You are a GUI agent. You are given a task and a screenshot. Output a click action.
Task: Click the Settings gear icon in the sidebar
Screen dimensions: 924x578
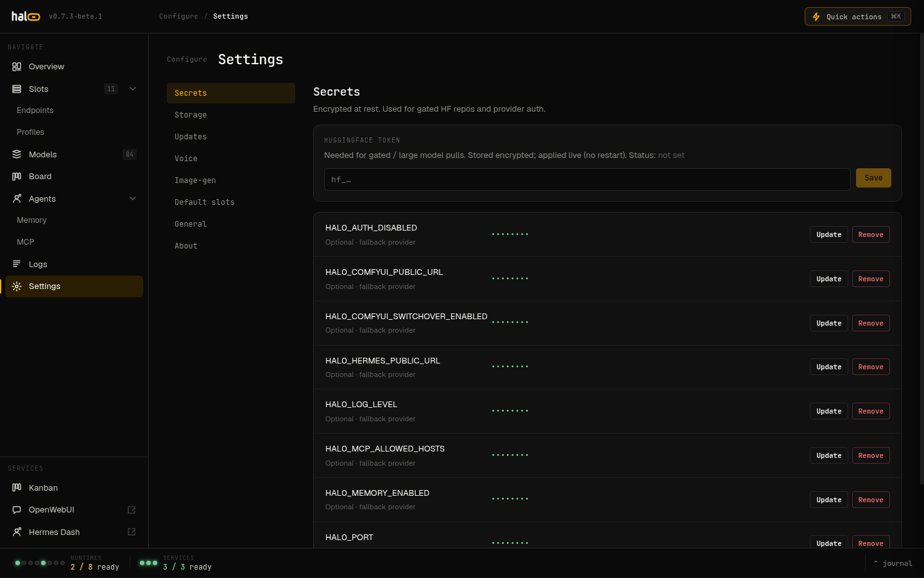pos(17,286)
